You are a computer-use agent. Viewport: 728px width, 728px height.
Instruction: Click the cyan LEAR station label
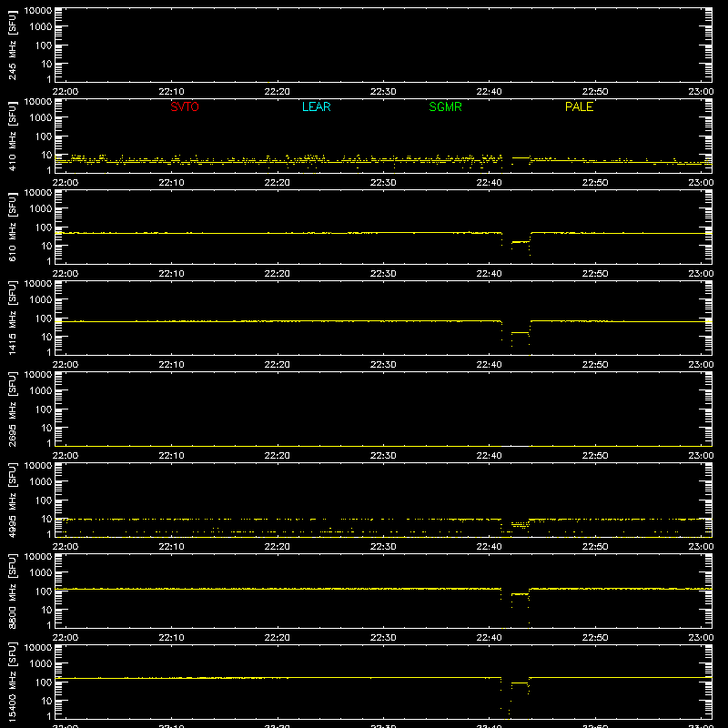[316, 106]
